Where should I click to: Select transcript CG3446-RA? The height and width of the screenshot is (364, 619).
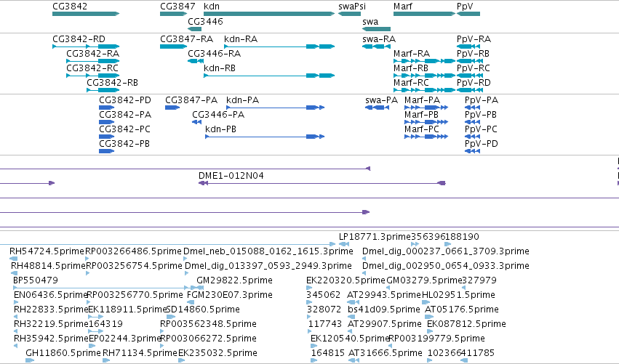196,61
